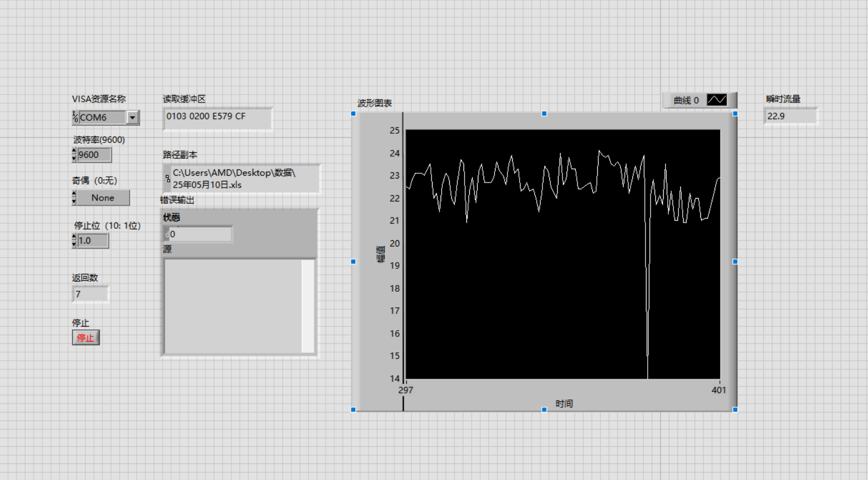The image size is (868, 480).
Task: Click the 幅值 y-axis label
Action: pyautogui.click(x=381, y=254)
